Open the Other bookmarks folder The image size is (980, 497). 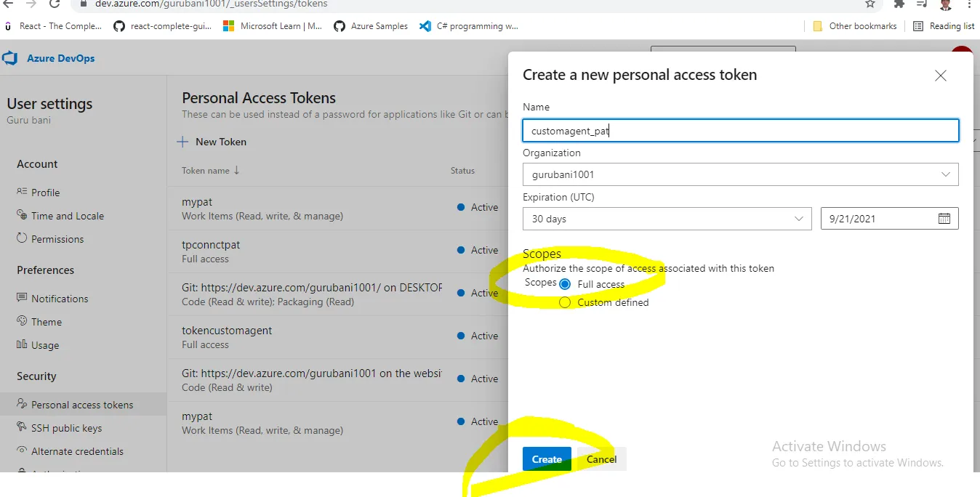tap(855, 26)
